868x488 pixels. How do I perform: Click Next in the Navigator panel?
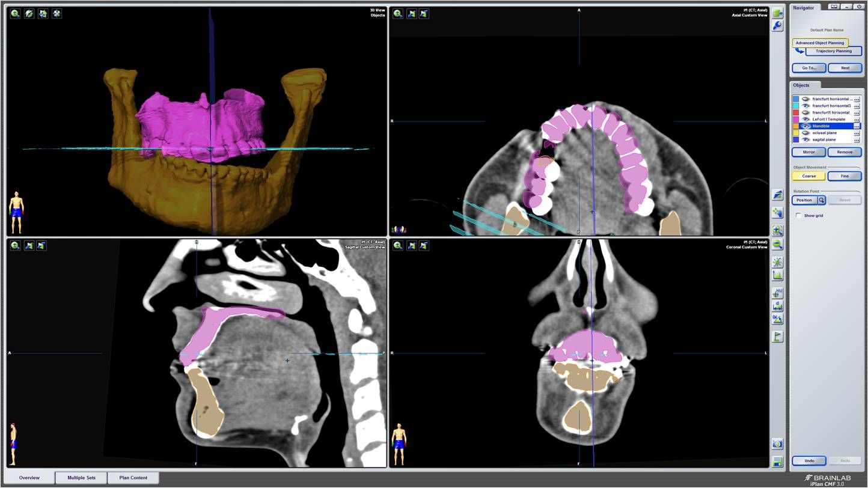click(x=845, y=68)
